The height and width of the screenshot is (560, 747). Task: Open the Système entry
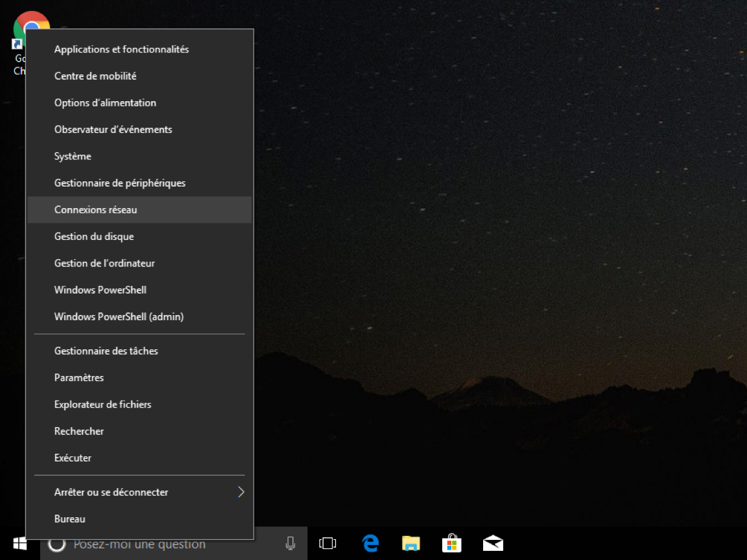click(x=139, y=156)
